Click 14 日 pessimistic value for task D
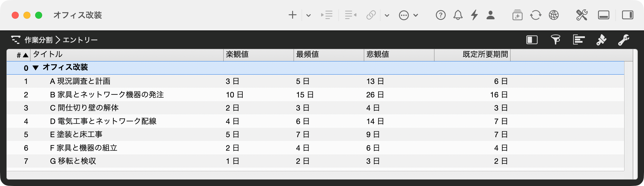 click(375, 121)
